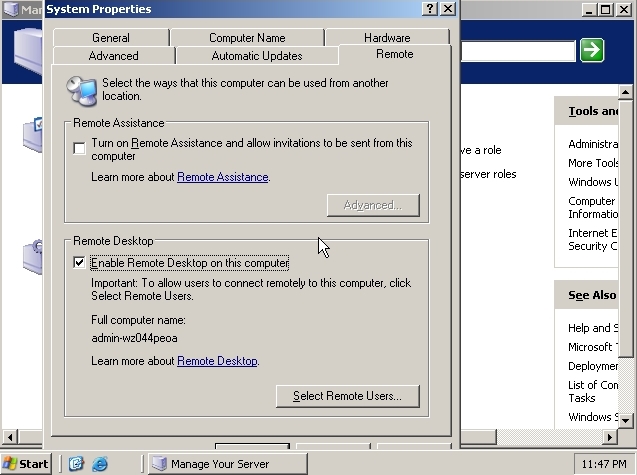
Task: Click the taskbar clock showing 11:47 PM
Action: [604, 464]
